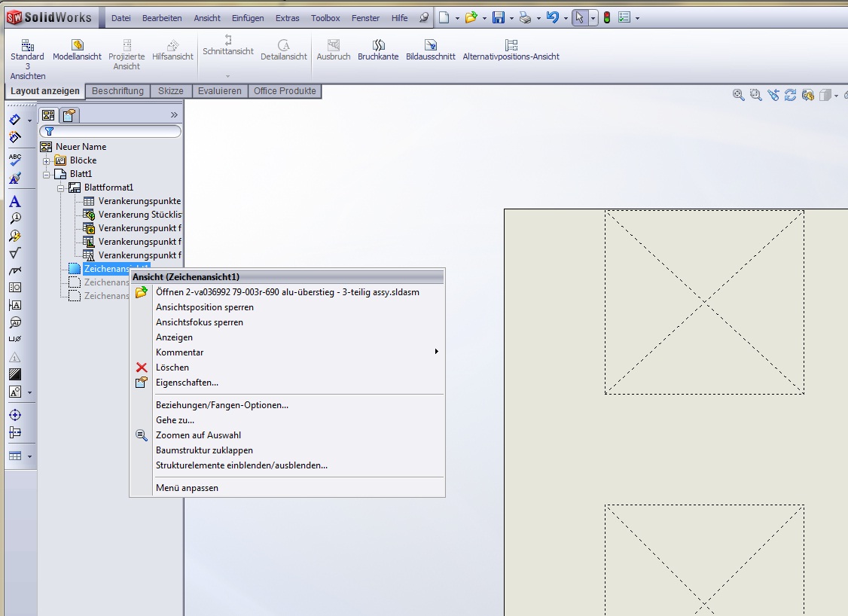
Task: Click the Previous view icon
Action: click(x=773, y=95)
